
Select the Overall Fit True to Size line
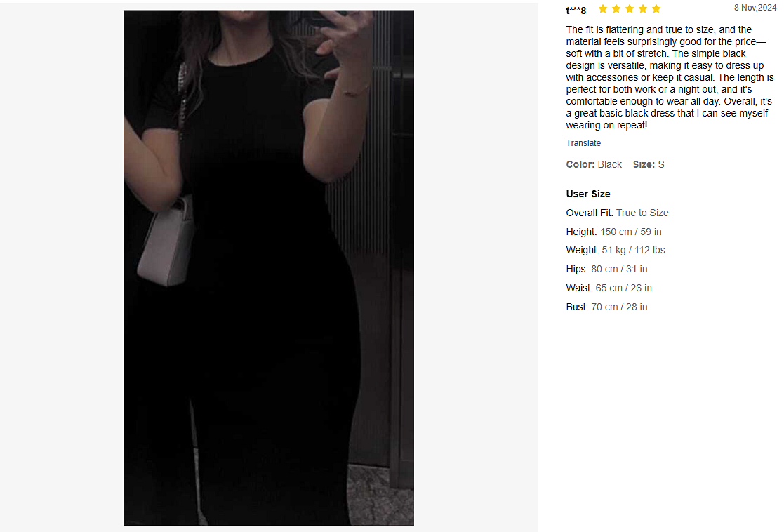pos(617,213)
